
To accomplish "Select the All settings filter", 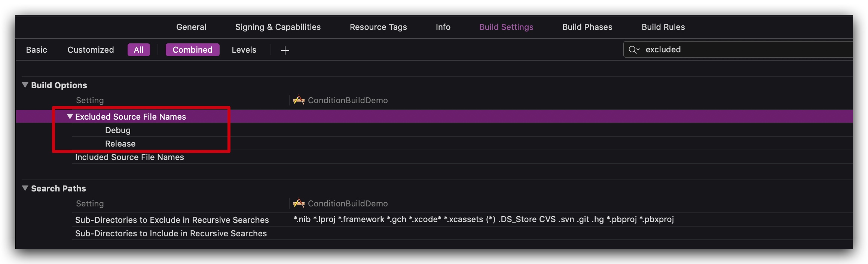I will tap(138, 50).
